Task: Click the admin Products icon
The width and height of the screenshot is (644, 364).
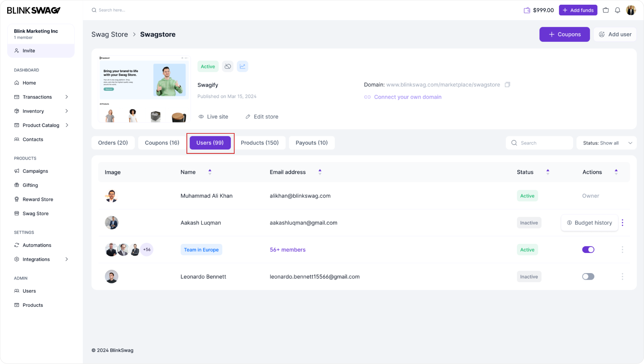Action: point(17,305)
